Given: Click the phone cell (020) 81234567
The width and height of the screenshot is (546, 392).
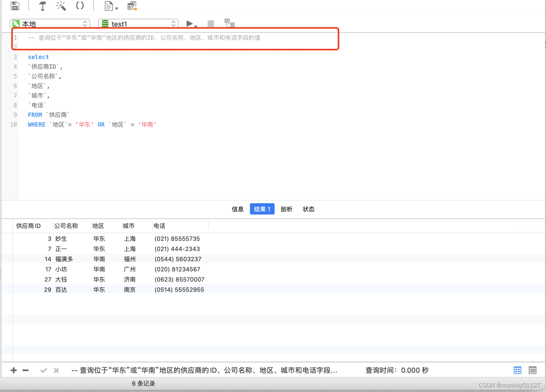Looking at the screenshot, I should click(178, 269).
